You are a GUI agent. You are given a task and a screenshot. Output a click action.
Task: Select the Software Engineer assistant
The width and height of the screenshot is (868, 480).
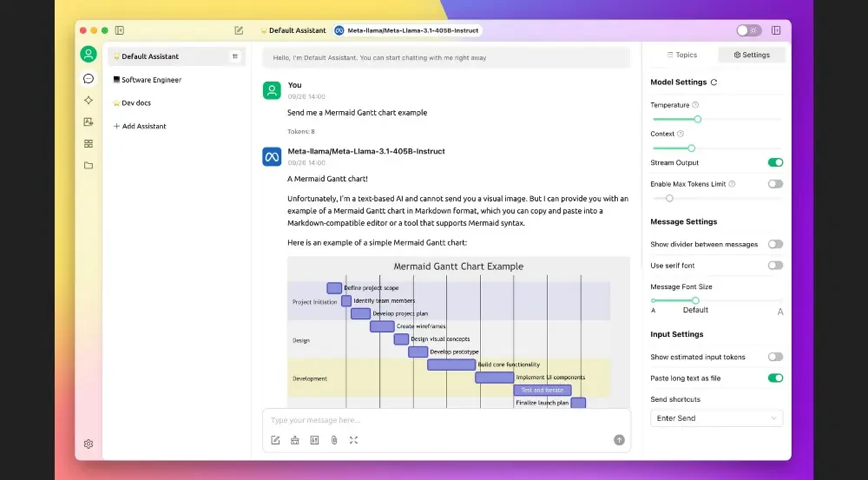[151, 80]
